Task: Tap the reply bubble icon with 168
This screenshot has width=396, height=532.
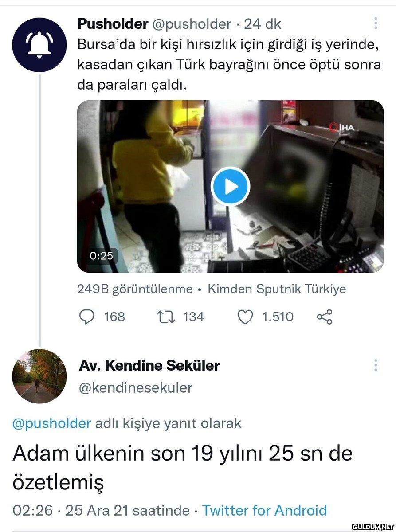Action: pyautogui.click(x=87, y=317)
